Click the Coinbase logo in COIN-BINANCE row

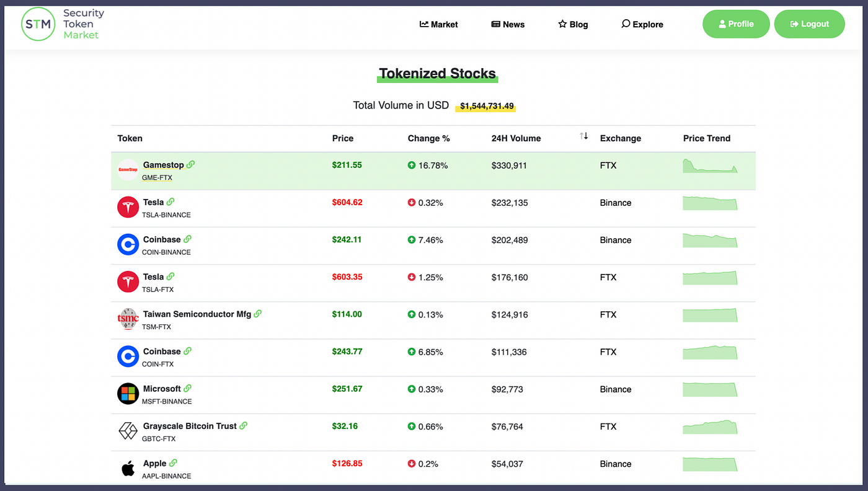coord(128,244)
